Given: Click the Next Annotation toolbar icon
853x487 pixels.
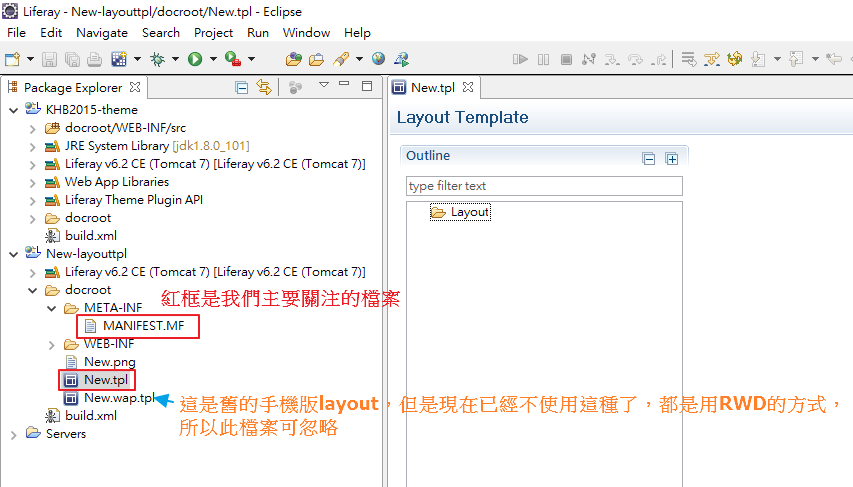Looking at the screenshot, I should pyautogui.click(x=758, y=59).
